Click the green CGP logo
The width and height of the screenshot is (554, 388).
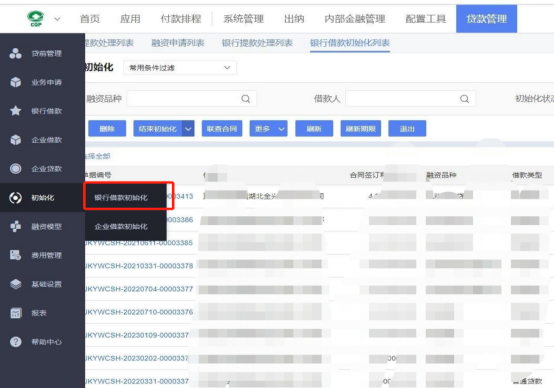[36, 18]
